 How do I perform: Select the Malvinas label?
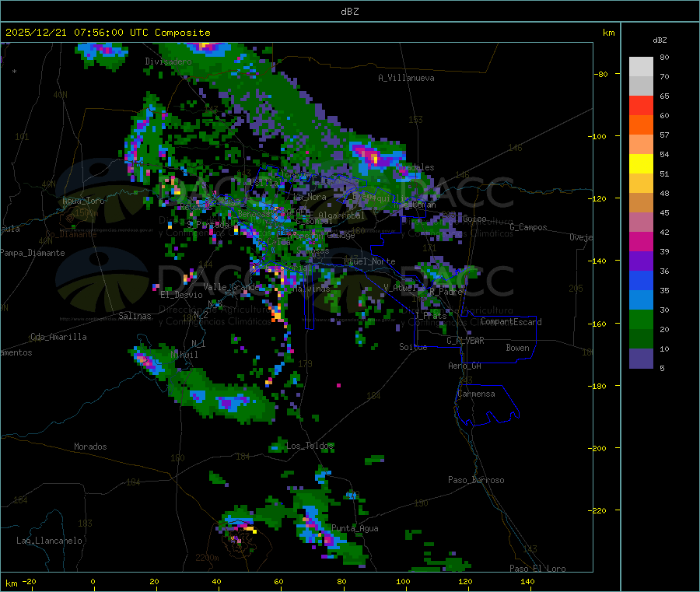pyautogui.click(x=312, y=289)
